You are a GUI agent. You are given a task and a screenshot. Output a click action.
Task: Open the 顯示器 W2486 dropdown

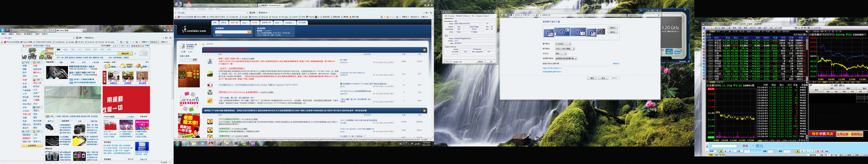point(563,44)
